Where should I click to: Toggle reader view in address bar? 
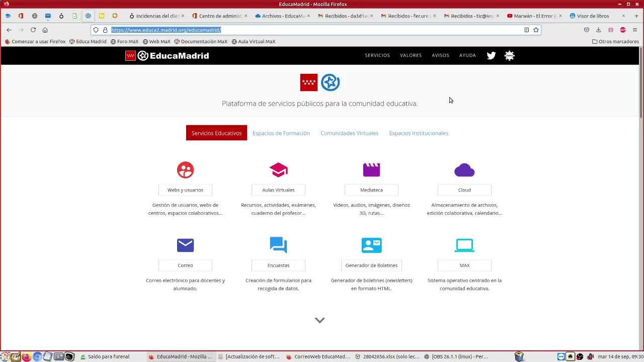point(526,30)
